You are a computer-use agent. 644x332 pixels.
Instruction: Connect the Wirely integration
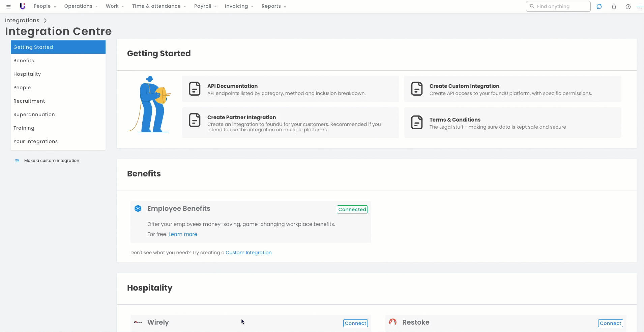coord(355,323)
